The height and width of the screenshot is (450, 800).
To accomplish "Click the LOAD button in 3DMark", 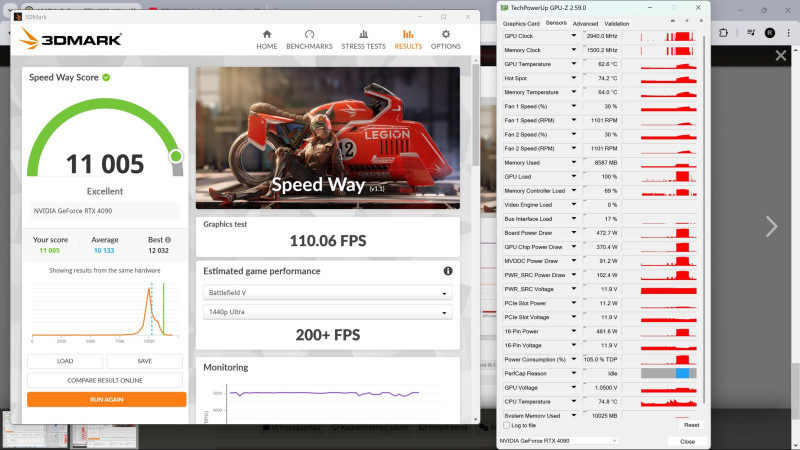I will 65,361.
